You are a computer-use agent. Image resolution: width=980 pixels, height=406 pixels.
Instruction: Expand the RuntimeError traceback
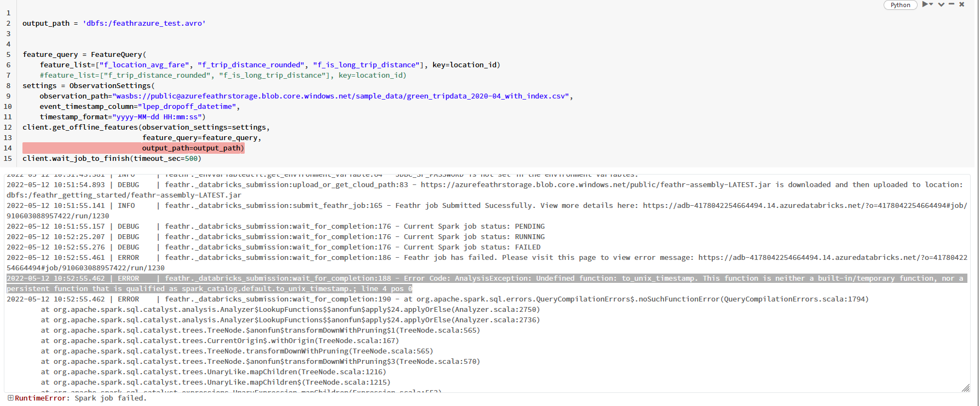10,398
